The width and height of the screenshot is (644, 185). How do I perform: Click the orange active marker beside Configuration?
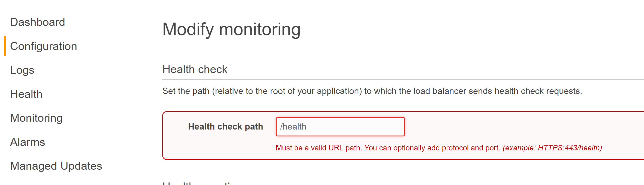pos(5,46)
